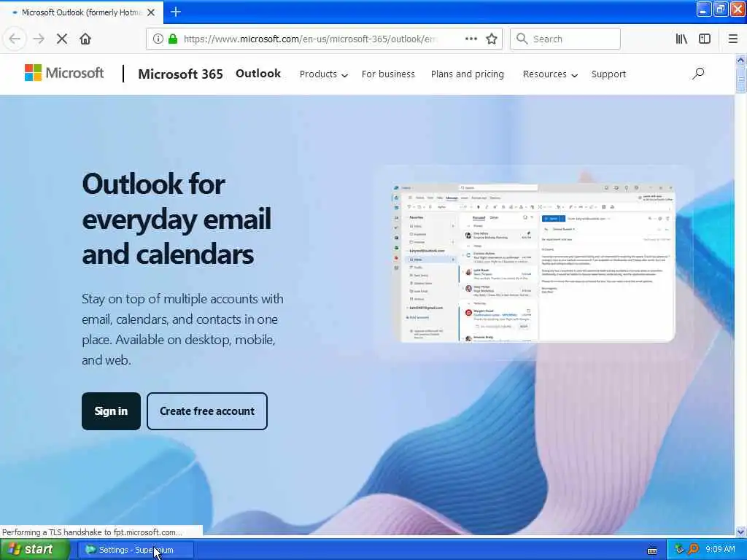Open the Outlook nav link

[258, 74]
